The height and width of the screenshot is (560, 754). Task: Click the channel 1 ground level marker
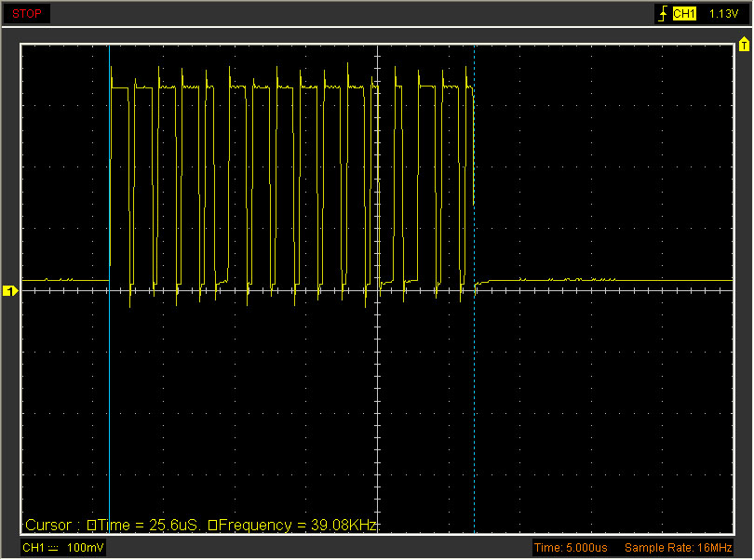coord(10,291)
